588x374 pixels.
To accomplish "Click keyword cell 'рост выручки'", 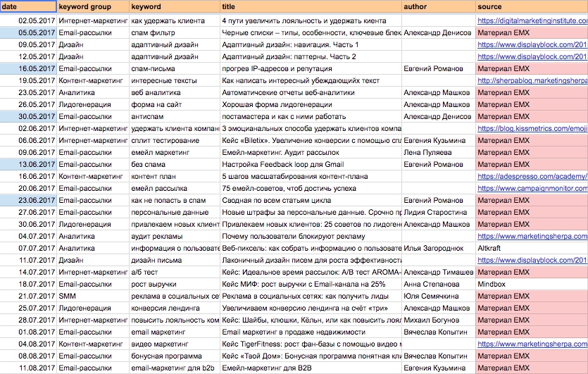I will (x=175, y=285).
